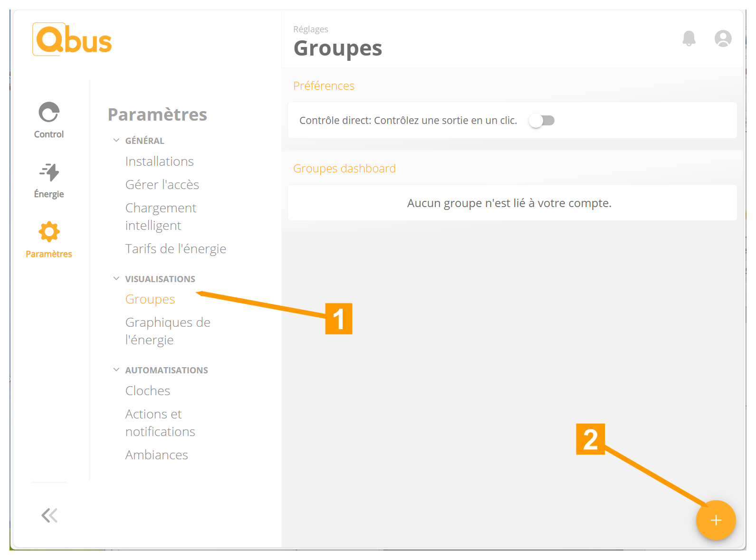The height and width of the screenshot is (560, 756).
Task: Open Ambiances page
Action: 157,455
